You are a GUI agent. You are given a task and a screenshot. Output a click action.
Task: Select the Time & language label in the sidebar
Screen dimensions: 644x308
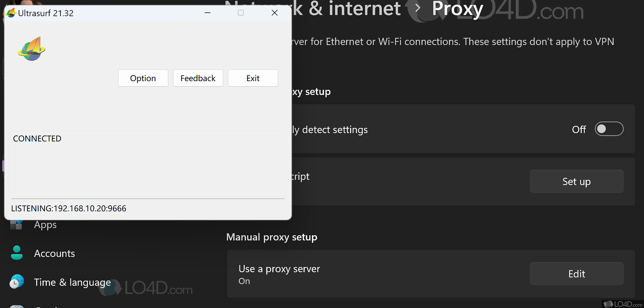click(x=72, y=282)
